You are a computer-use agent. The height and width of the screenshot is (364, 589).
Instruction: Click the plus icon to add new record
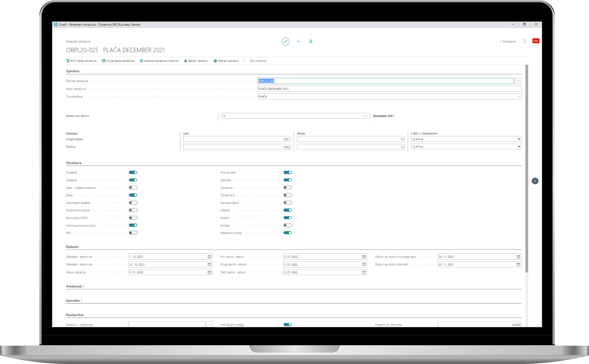click(298, 41)
